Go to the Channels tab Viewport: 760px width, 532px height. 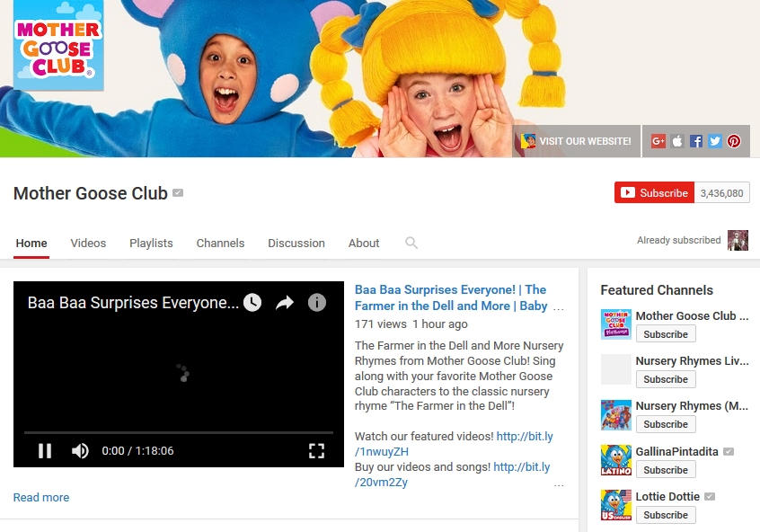[x=220, y=243]
